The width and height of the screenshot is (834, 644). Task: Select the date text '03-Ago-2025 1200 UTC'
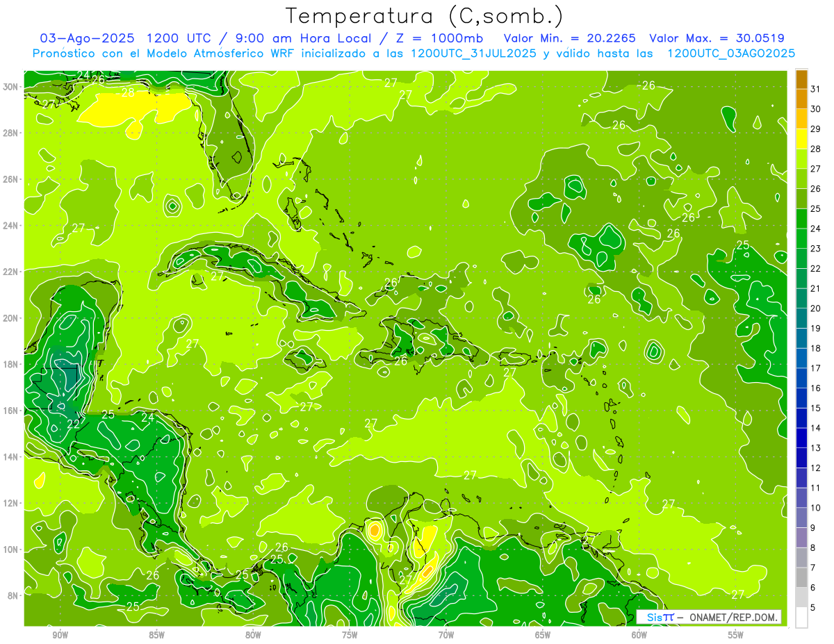point(129,38)
